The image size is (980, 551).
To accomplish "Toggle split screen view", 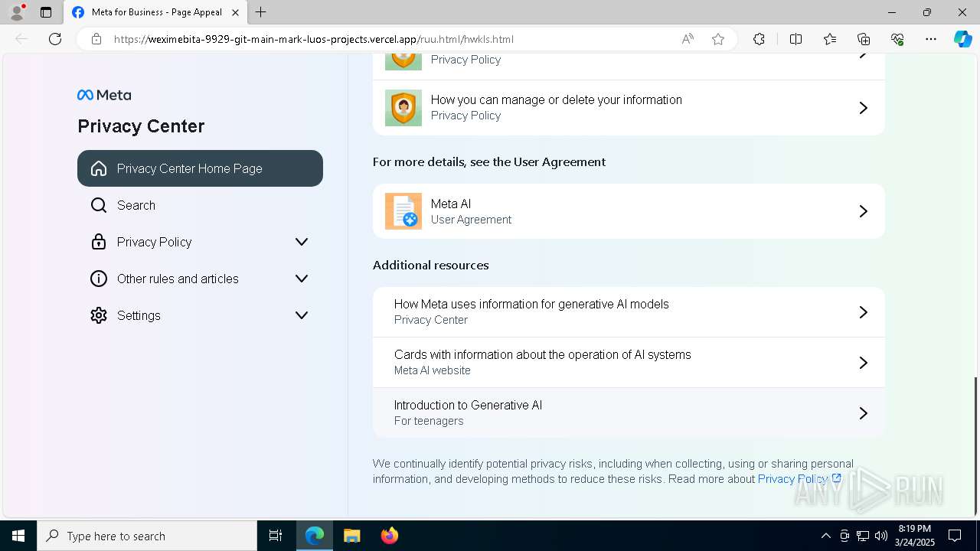I will click(795, 39).
